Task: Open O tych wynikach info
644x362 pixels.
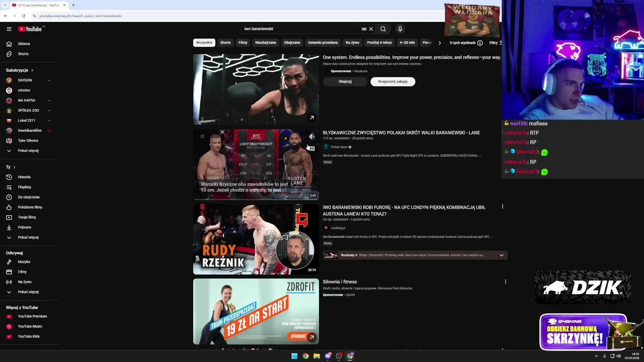Action: [466, 43]
